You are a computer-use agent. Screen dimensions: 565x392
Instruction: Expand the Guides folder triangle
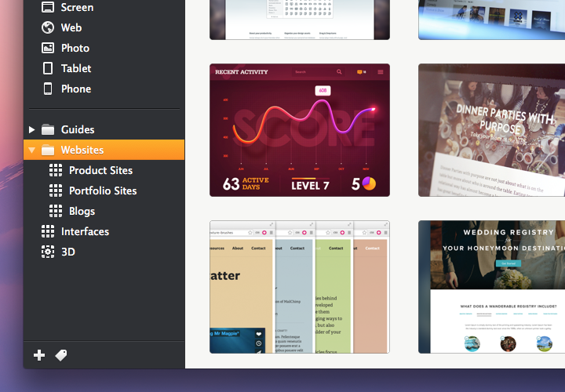tap(31, 129)
